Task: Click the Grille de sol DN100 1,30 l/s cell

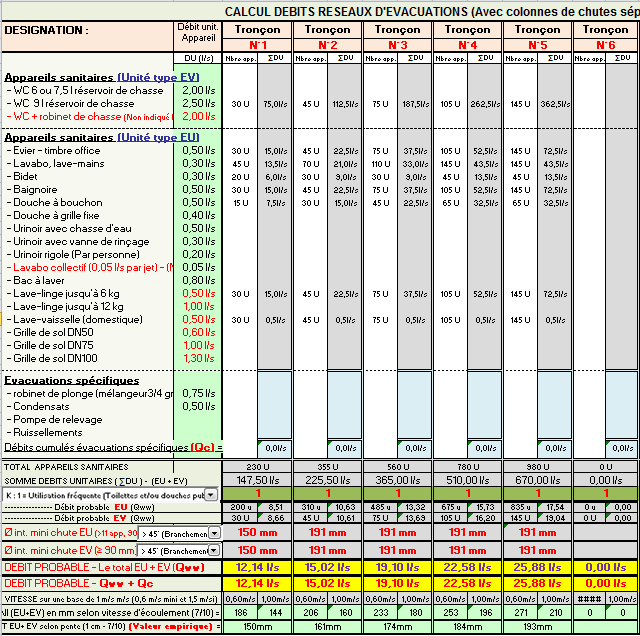Action: [x=197, y=358]
